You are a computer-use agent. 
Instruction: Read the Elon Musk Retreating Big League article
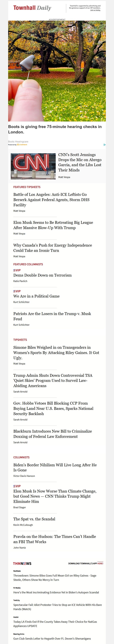pyautogui.click(x=53, y=225)
